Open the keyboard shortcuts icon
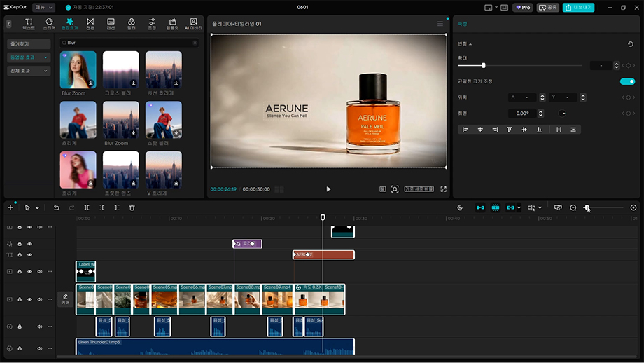Image resolution: width=644 pixels, height=363 pixels. point(505,8)
